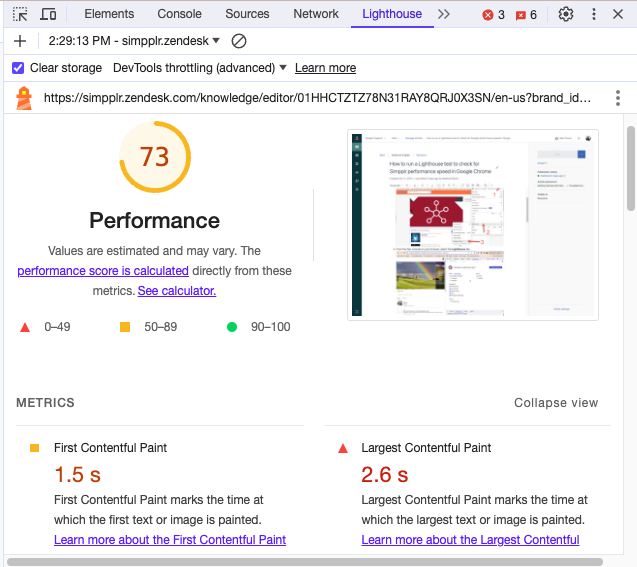
Task: Open DevTools settings gear
Action: tap(566, 14)
